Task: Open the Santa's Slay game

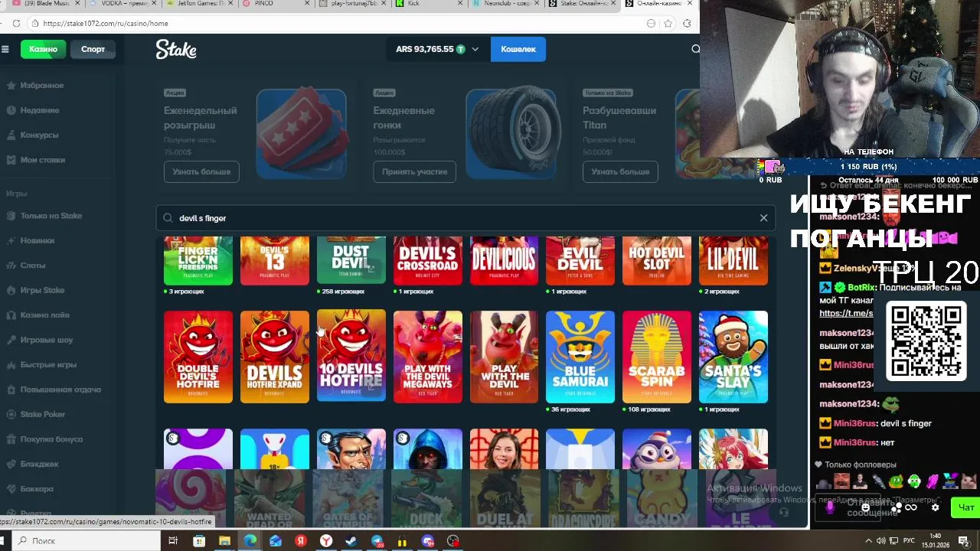Action: 733,357
